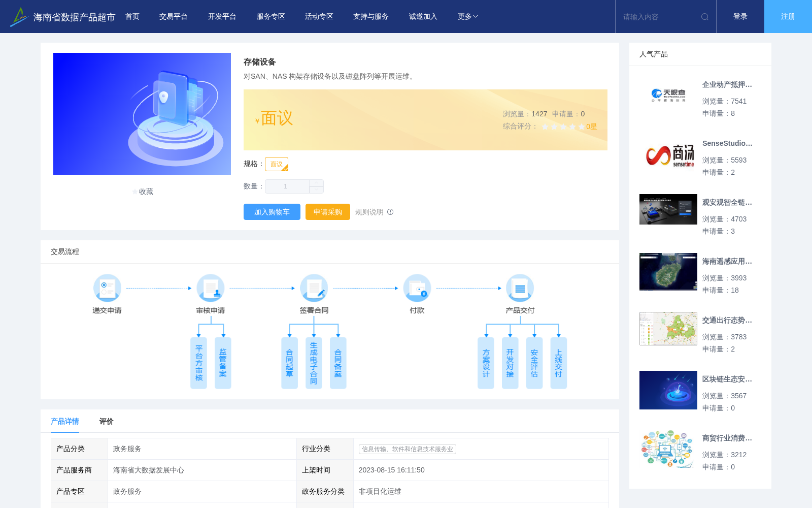Click the 海南省大数据发展中心 provider text

[149, 470]
